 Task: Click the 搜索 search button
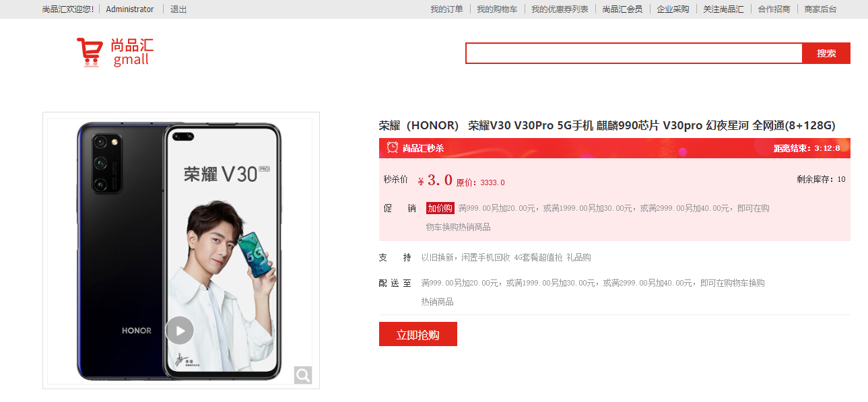(x=826, y=53)
